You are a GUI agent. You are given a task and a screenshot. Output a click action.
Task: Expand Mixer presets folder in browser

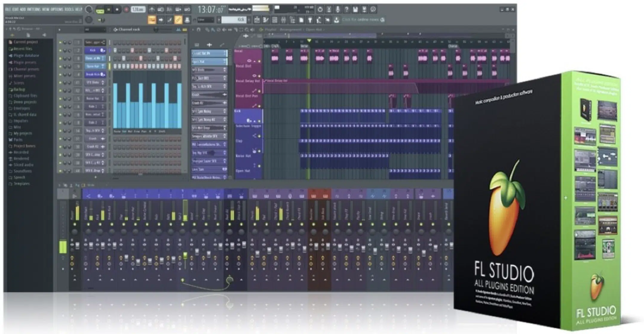[22, 76]
